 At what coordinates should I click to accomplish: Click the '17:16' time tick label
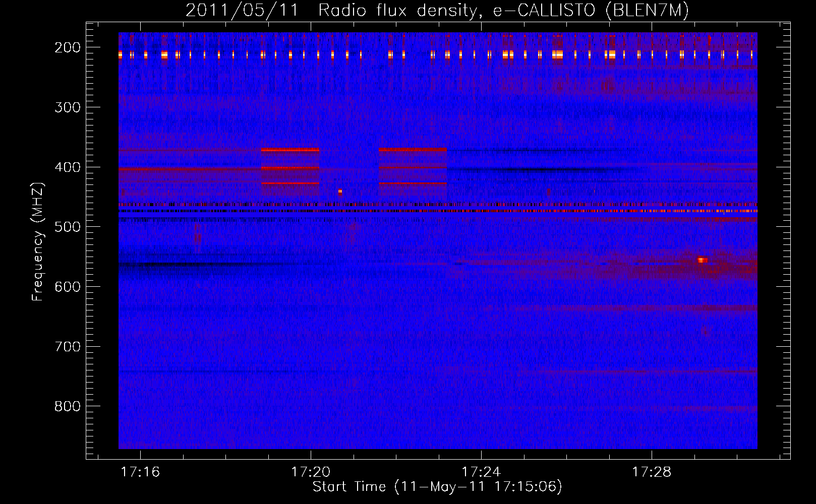point(140,472)
